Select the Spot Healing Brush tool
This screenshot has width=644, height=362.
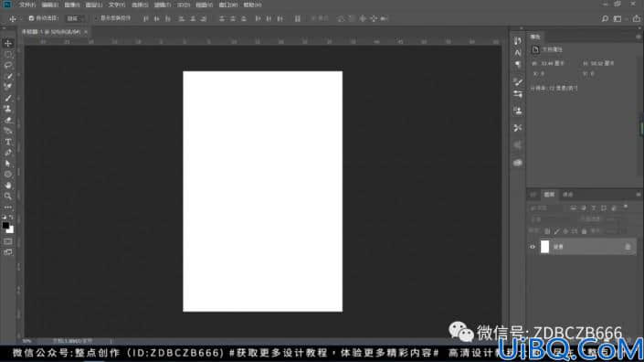tap(8, 87)
